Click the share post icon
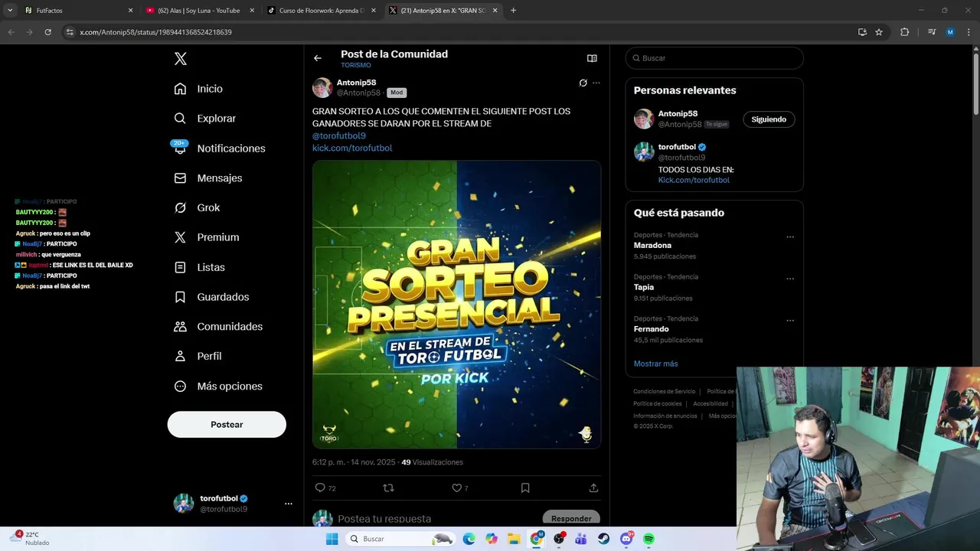The width and height of the screenshot is (980, 551). pos(593,488)
